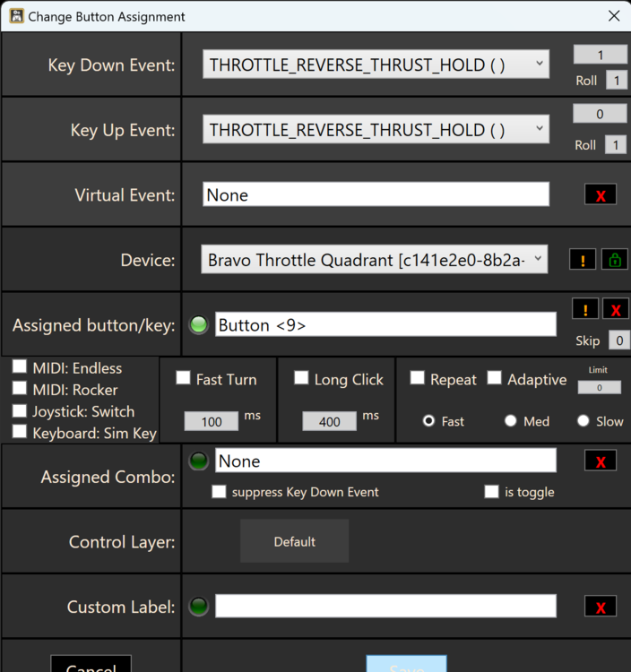This screenshot has width=631, height=672.
Task: Select the Med repeat speed radio button
Action: coord(511,421)
